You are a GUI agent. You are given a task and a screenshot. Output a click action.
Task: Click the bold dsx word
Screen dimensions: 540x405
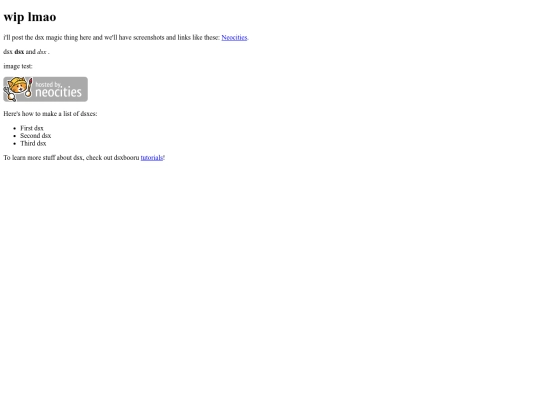19,52
